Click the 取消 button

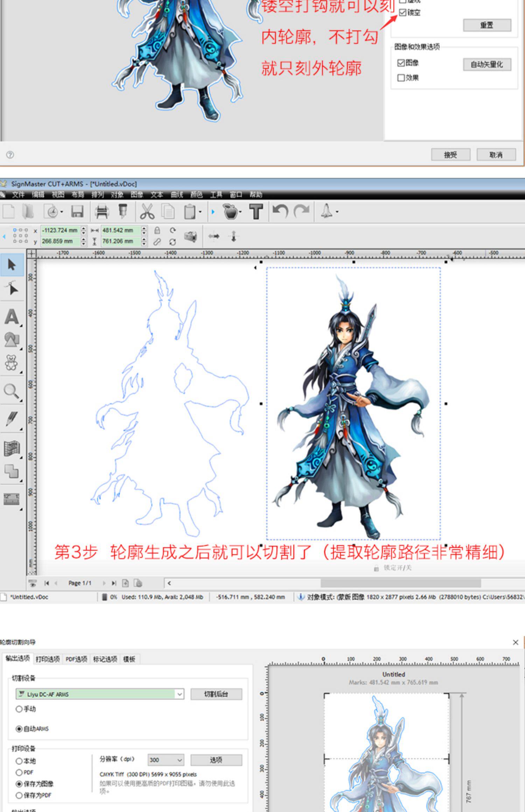(x=496, y=155)
